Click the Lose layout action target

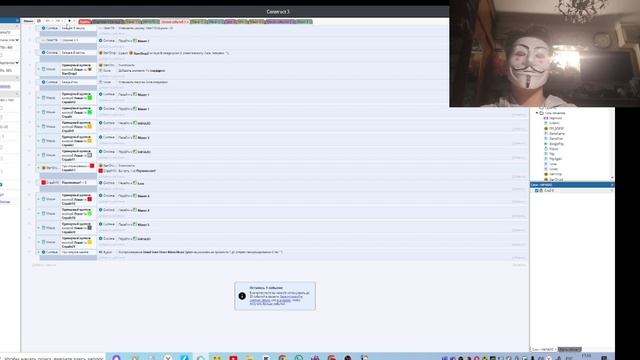[140, 183]
